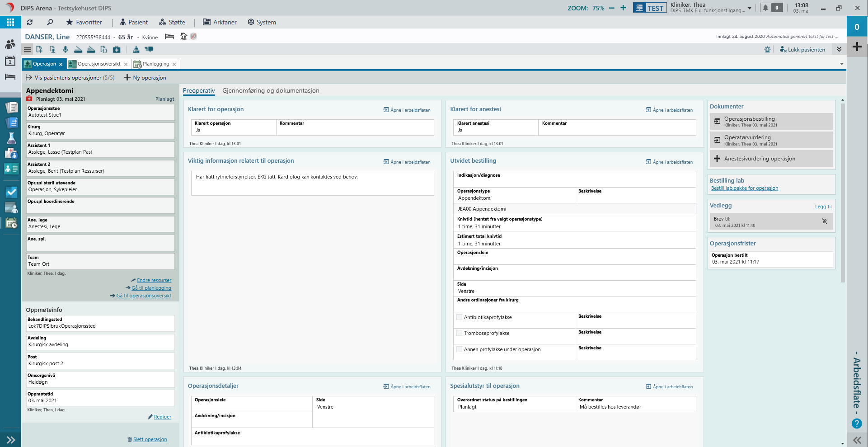
Task: Switch to the Operasjonsoversikt tab
Action: pyautogui.click(x=99, y=64)
